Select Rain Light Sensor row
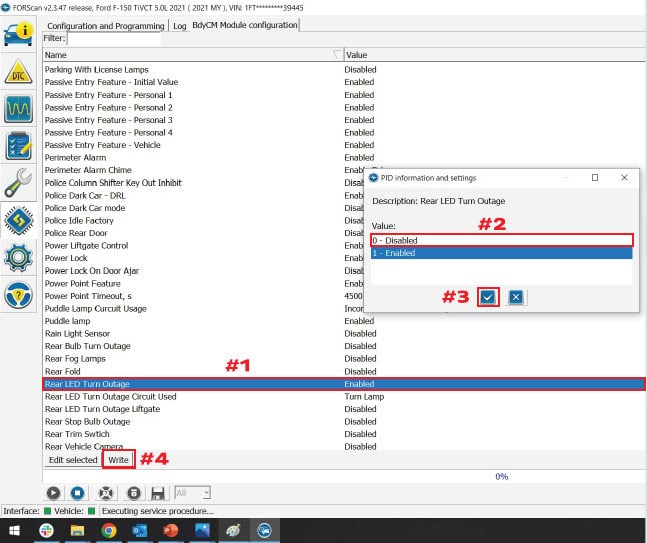Image resolution: width=647 pixels, height=543 pixels. 344,333
